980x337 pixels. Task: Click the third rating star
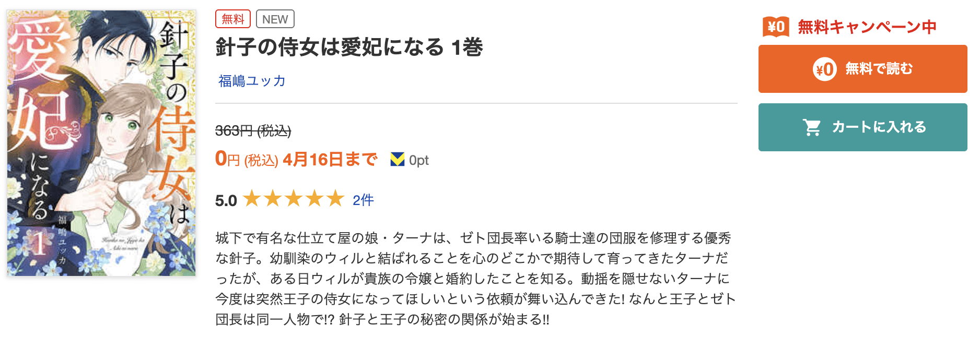pyautogui.click(x=294, y=199)
